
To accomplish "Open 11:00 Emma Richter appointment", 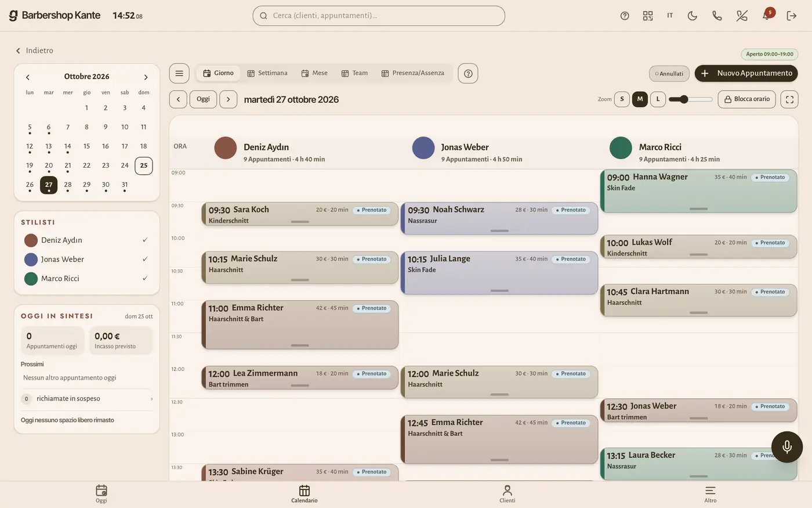I will pos(300,325).
